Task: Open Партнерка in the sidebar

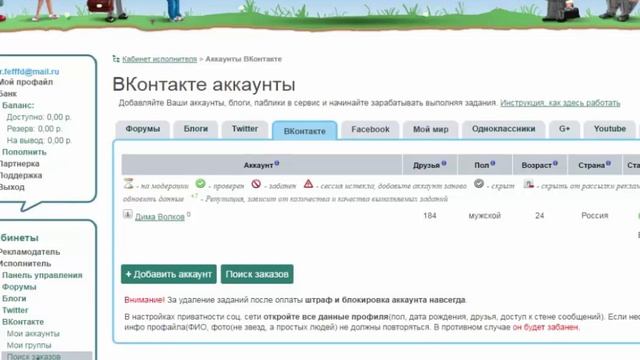Action: click(x=20, y=164)
